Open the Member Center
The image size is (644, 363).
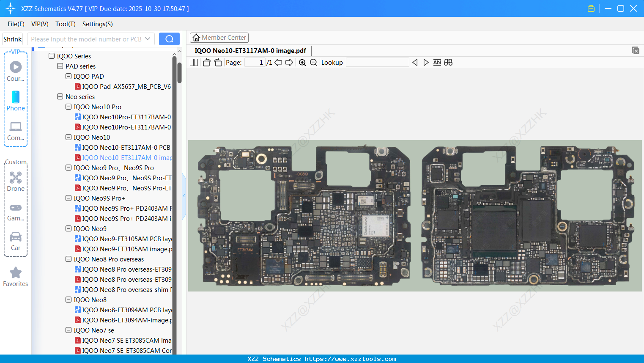pyautogui.click(x=219, y=38)
